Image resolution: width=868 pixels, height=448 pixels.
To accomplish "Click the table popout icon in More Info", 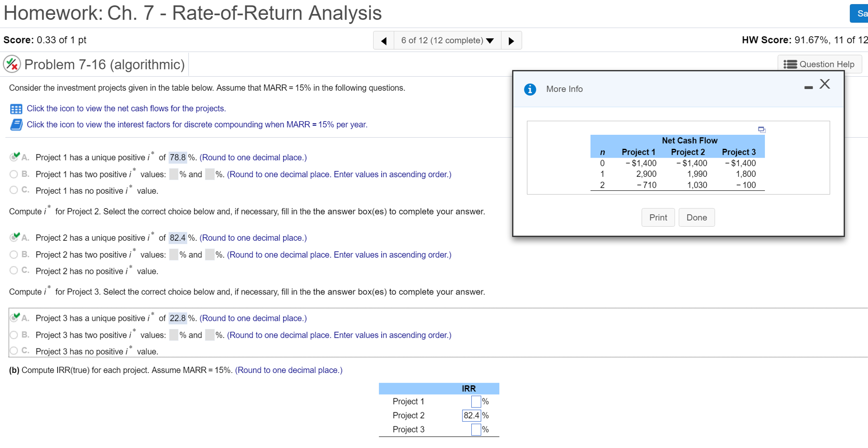I will click(762, 130).
